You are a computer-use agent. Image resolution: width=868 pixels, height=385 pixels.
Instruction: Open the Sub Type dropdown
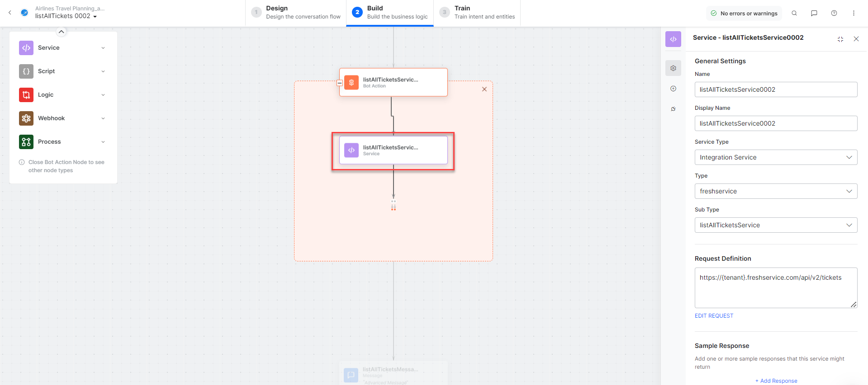tap(775, 225)
